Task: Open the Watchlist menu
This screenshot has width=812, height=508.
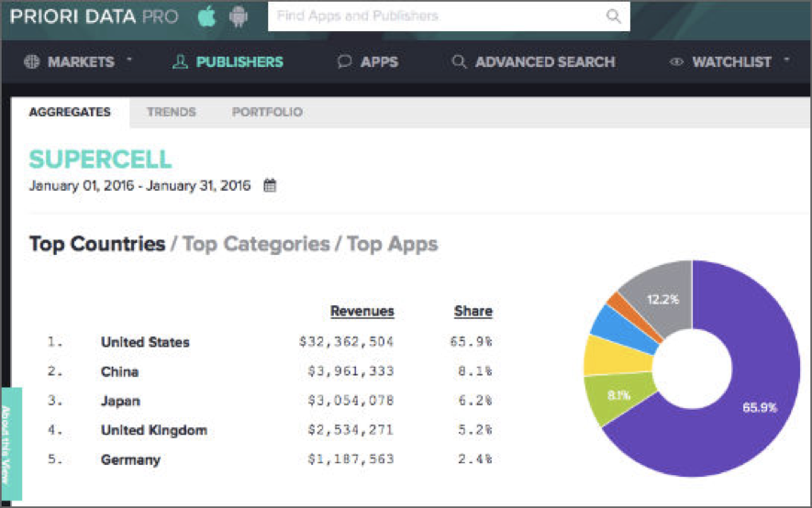Action: [731, 62]
